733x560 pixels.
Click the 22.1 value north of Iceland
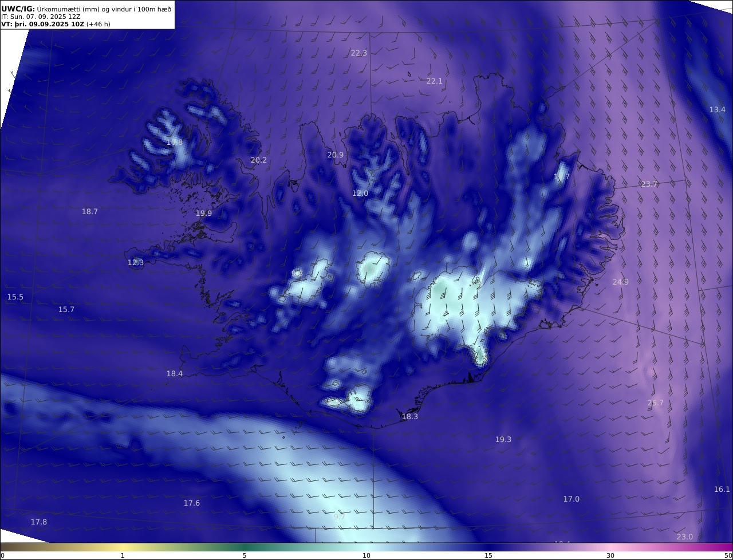(x=435, y=81)
